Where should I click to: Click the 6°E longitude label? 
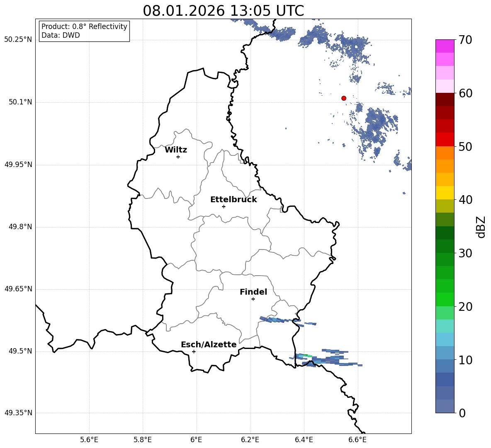(x=196, y=440)
